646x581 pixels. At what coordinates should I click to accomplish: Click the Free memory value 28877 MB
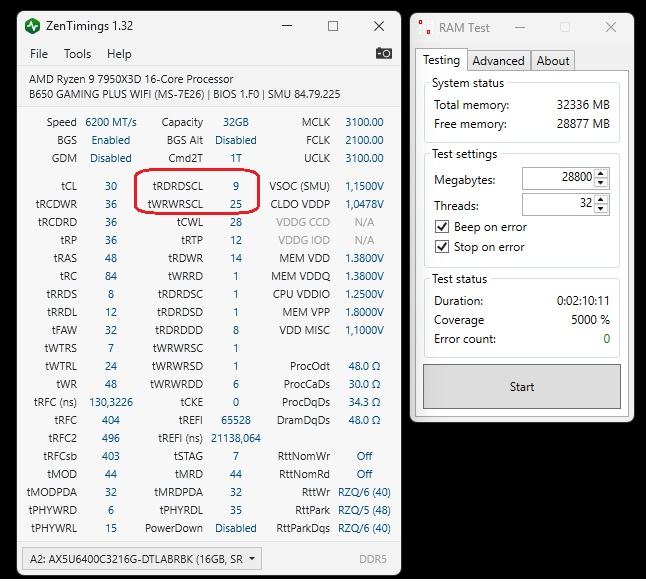(583, 124)
